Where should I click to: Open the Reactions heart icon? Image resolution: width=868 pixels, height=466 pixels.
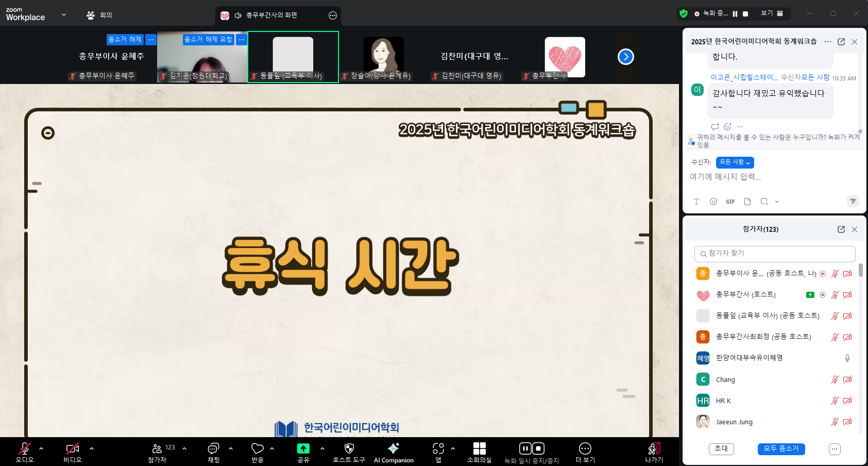coord(258,448)
